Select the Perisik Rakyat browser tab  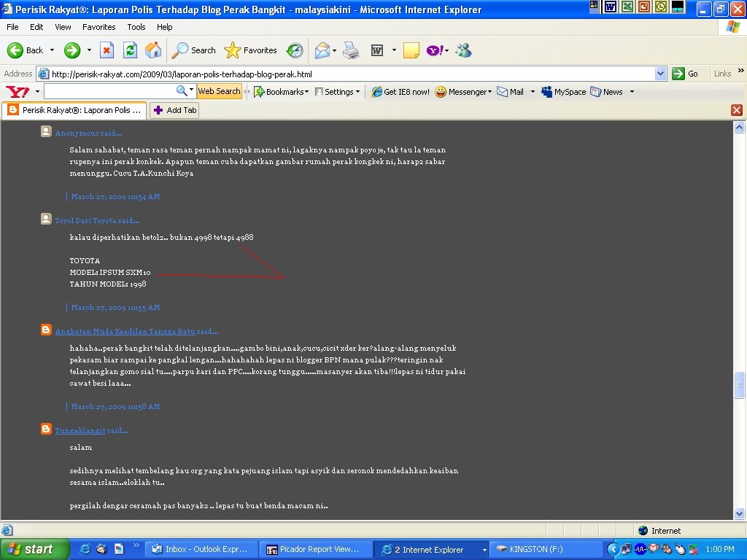(74, 110)
